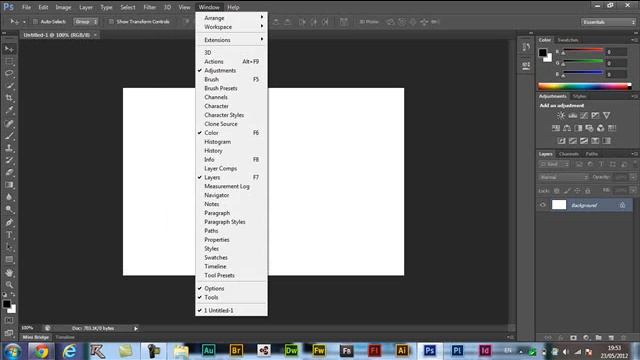The image size is (640, 360).
Task: Add a Levels adjustment
Action: (573, 116)
